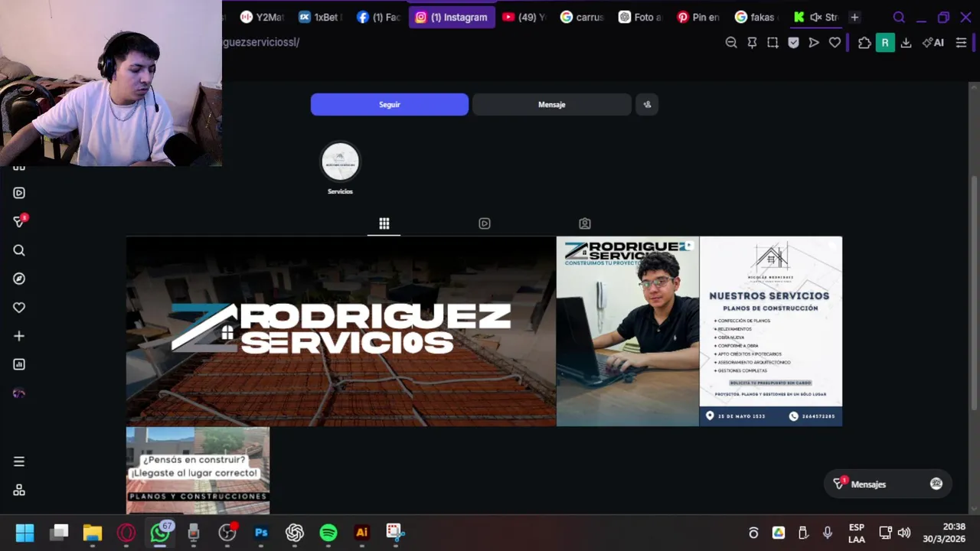Open browser downloads icon
The height and width of the screenshot is (551, 980).
coord(906,43)
